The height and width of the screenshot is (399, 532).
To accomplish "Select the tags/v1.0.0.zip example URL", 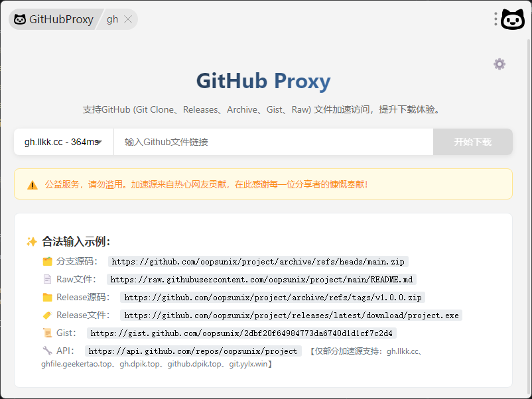I will coord(273,298).
